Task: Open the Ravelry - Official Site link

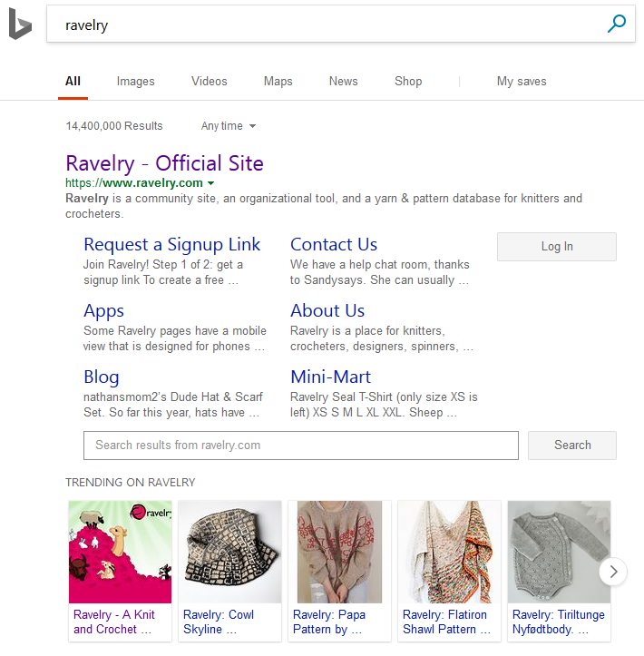Action: click(164, 163)
